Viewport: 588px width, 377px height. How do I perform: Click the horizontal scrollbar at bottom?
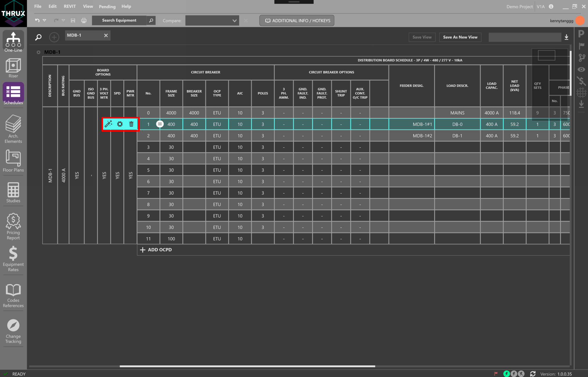tap(247, 366)
